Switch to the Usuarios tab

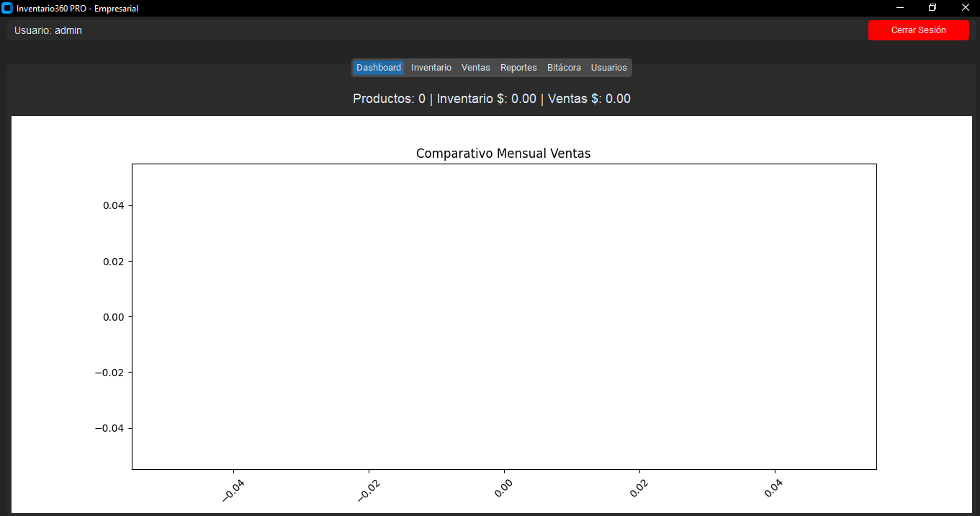click(x=608, y=68)
